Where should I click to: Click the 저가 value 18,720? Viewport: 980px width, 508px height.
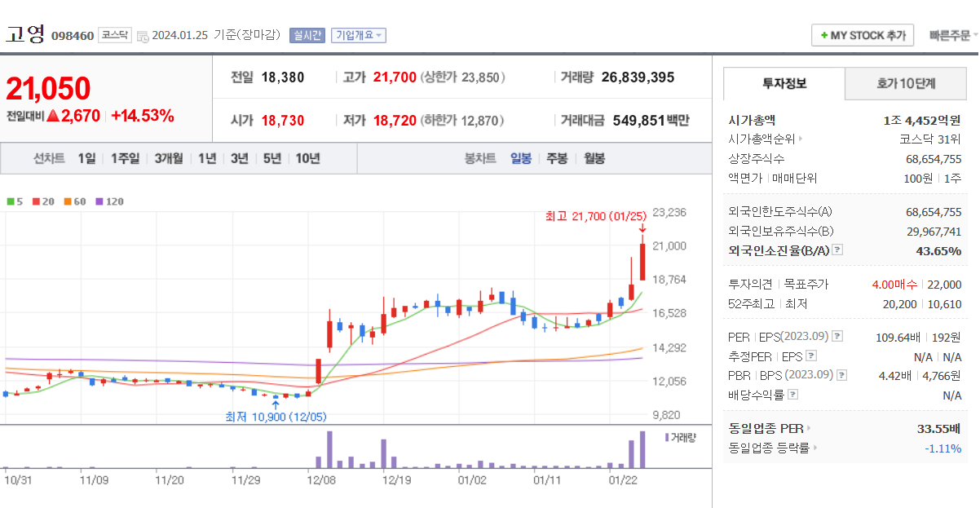tap(395, 121)
